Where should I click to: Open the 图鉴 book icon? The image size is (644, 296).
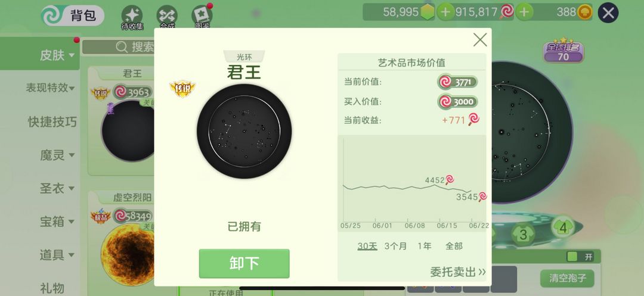coord(202,15)
